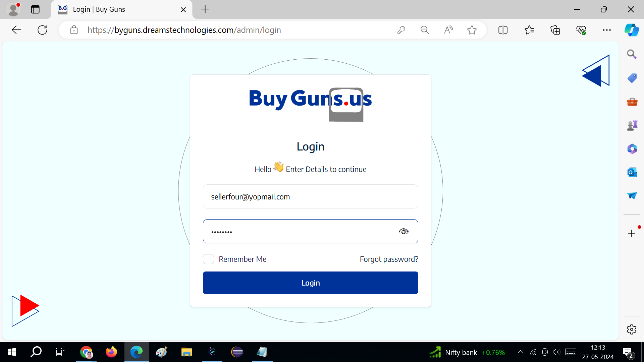Open the Collections icon
The width and height of the screenshot is (644, 362).
[555, 30]
